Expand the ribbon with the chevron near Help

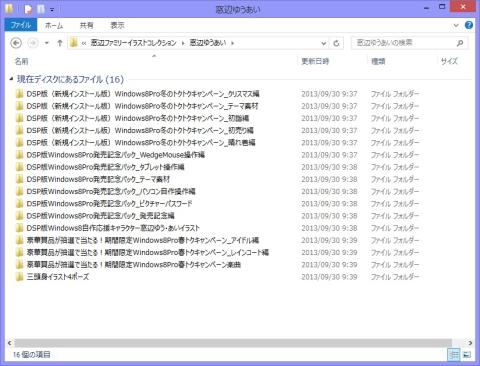pos(456,26)
